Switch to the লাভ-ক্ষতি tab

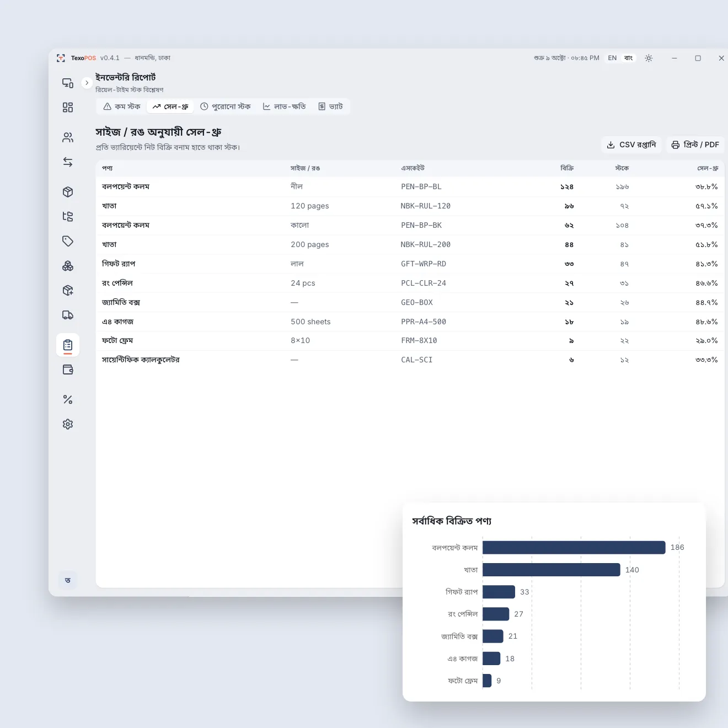coord(284,106)
